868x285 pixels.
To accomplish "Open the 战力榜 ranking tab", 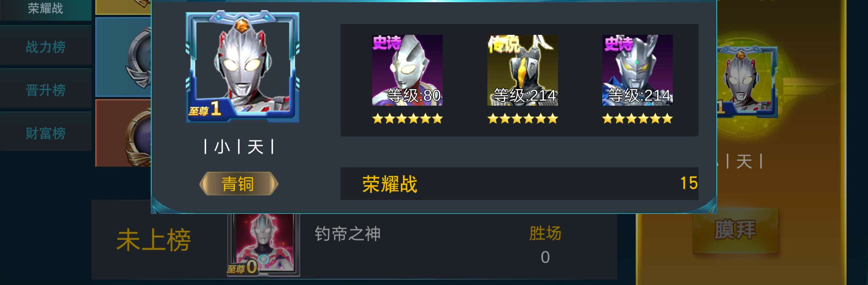I will [x=46, y=47].
